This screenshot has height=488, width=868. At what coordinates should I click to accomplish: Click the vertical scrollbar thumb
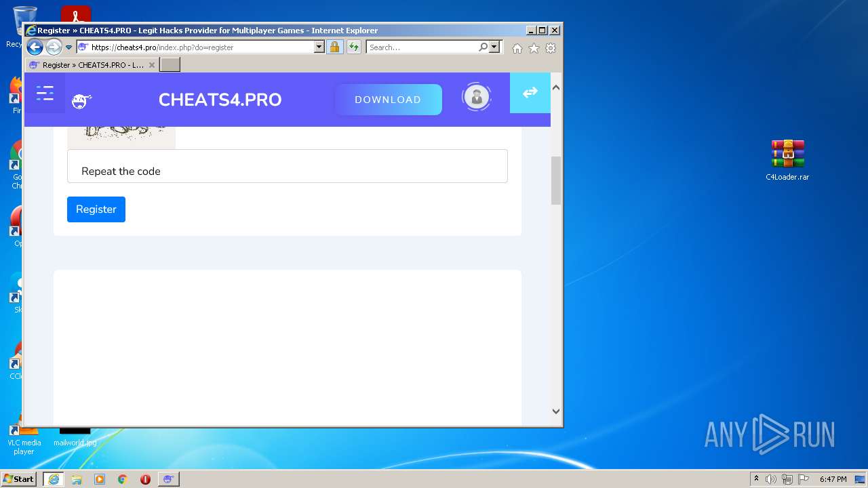tap(556, 180)
